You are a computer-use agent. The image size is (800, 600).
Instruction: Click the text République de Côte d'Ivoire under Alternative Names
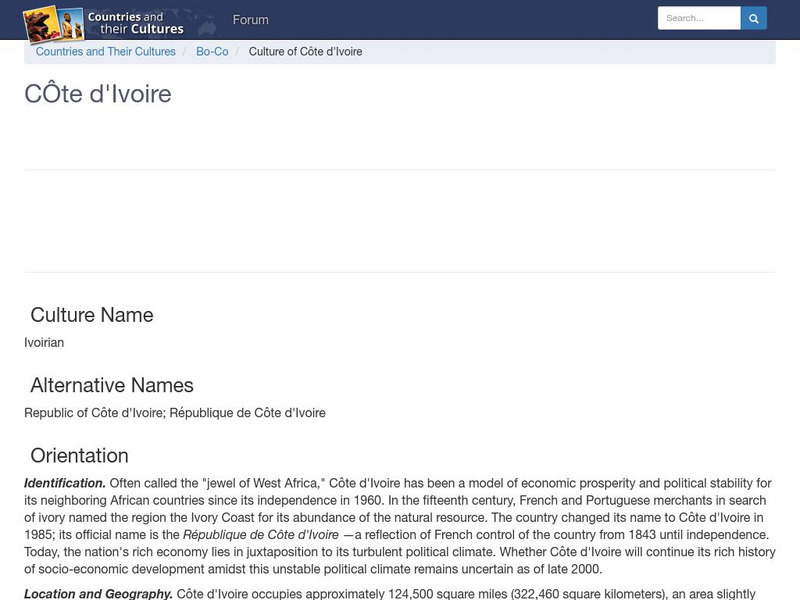click(247, 413)
